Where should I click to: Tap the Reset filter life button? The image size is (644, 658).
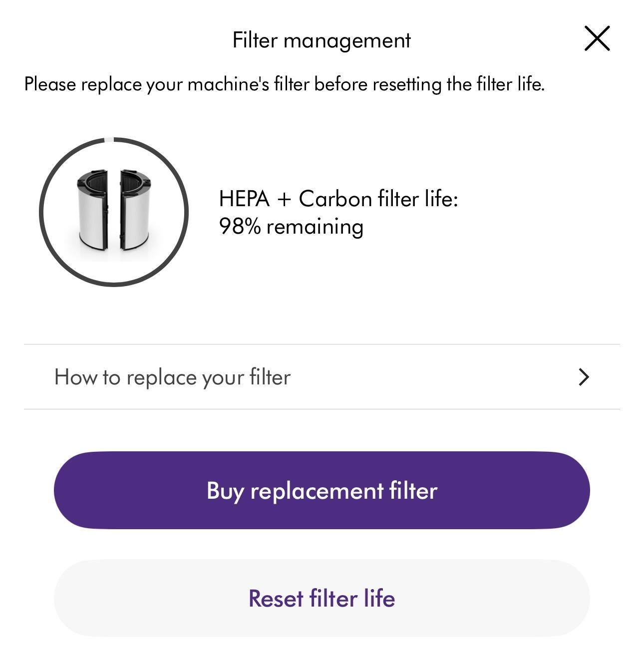(322, 598)
